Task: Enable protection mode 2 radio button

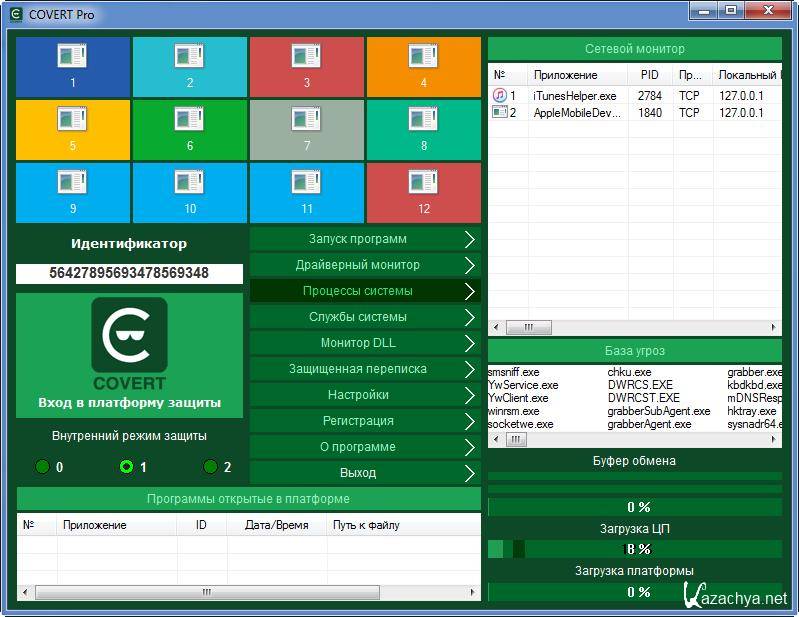Action: [211, 467]
